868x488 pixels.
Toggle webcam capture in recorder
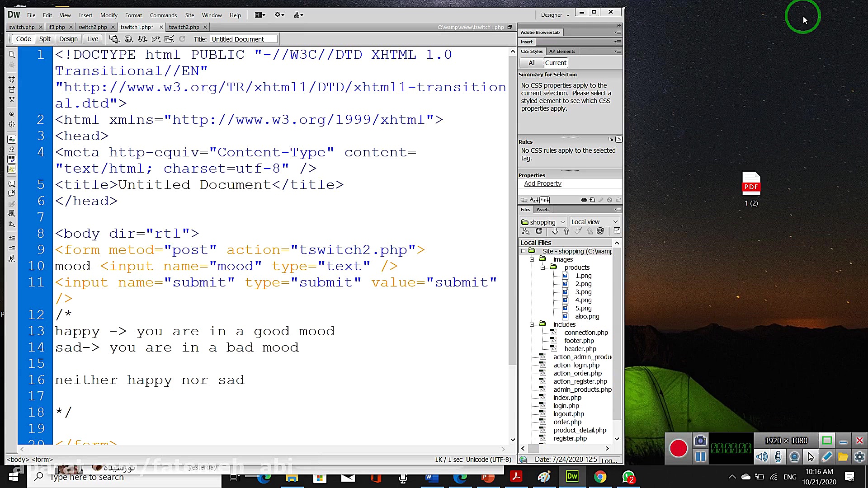[794, 457]
